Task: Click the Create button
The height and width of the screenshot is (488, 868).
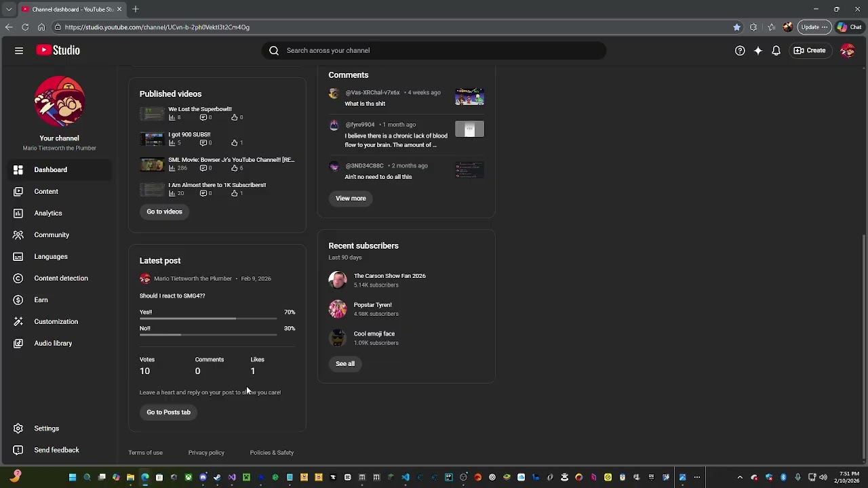Action: point(810,50)
